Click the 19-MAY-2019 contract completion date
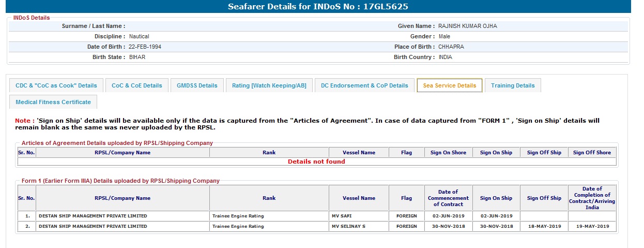The image size is (644, 248). click(592, 226)
